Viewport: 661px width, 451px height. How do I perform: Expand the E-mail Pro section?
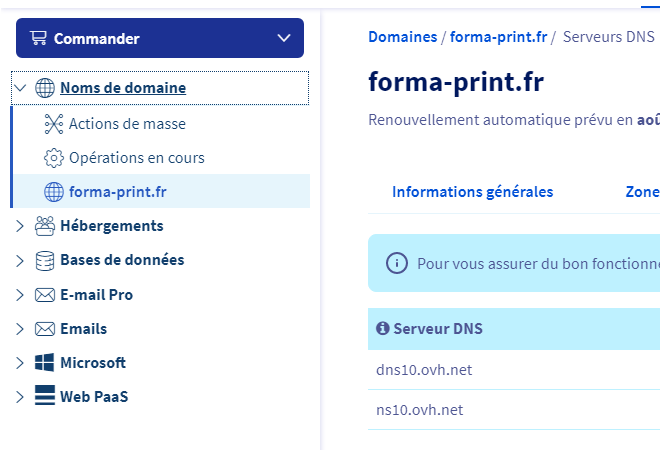coord(21,295)
